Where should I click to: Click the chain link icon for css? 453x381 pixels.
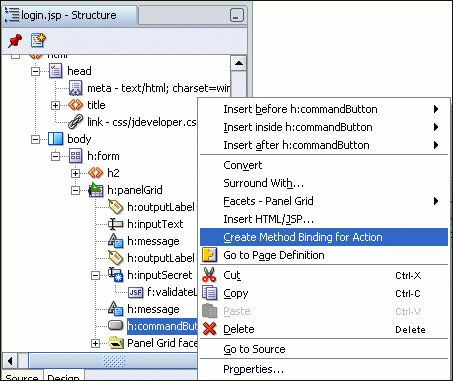pos(75,122)
